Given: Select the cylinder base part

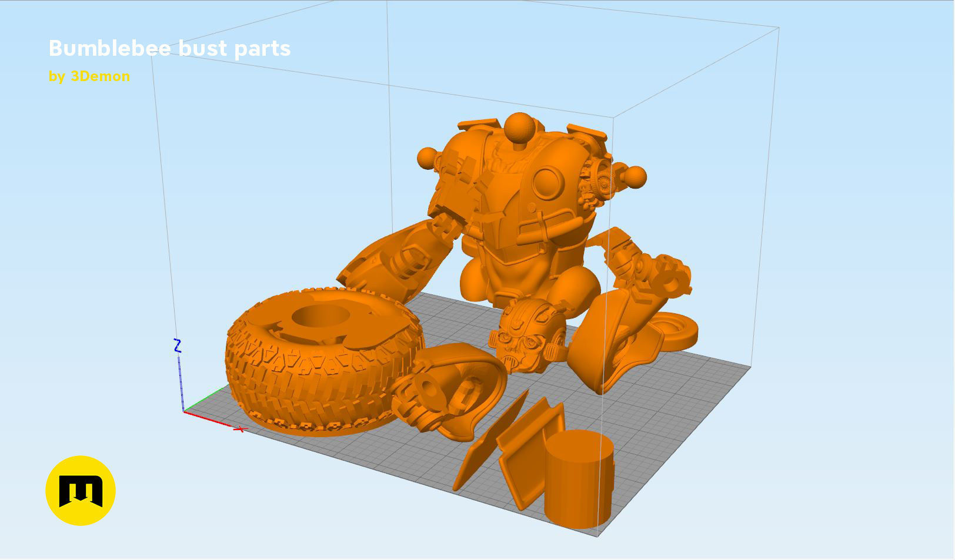Looking at the screenshot, I should pyautogui.click(x=579, y=479).
